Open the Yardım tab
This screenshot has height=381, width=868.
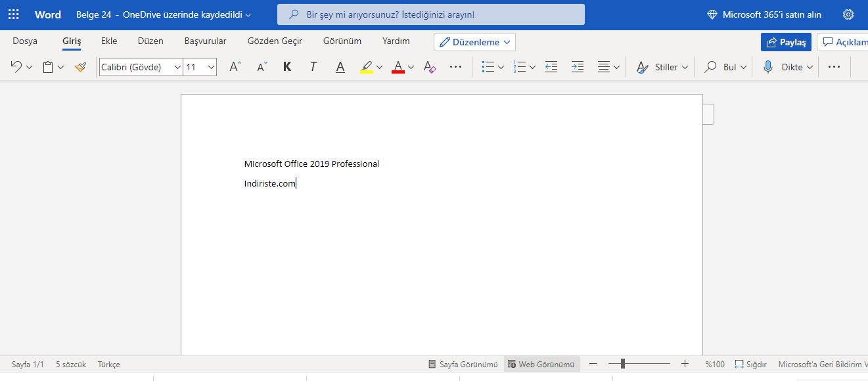click(396, 41)
